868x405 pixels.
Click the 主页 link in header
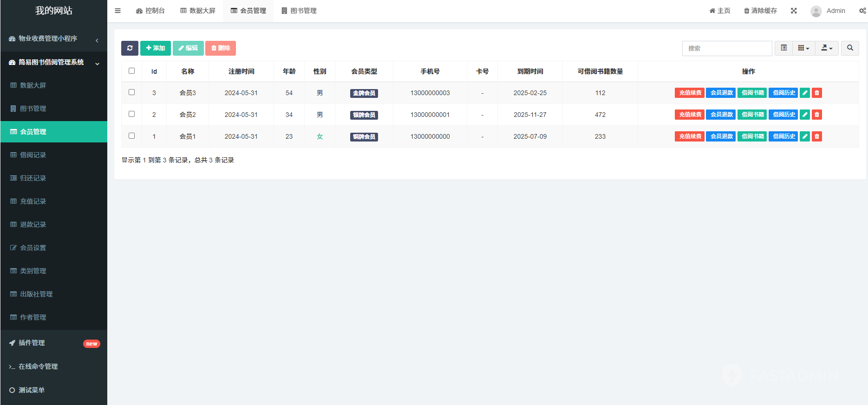720,11
